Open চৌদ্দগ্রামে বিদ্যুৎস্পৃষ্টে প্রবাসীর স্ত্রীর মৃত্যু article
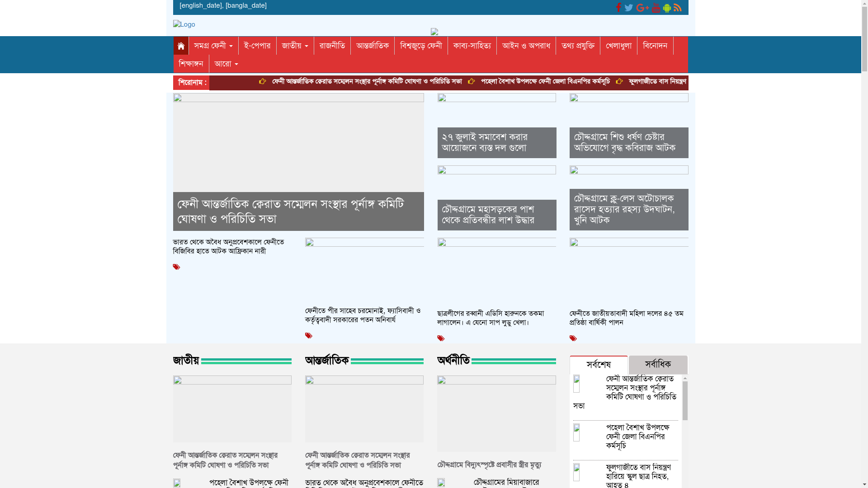 (x=489, y=465)
